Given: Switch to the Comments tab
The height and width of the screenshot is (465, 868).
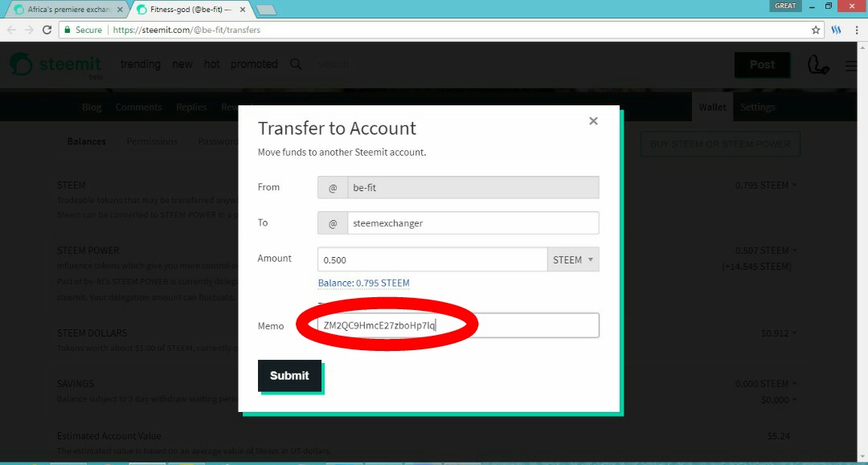Looking at the screenshot, I should 139,108.
